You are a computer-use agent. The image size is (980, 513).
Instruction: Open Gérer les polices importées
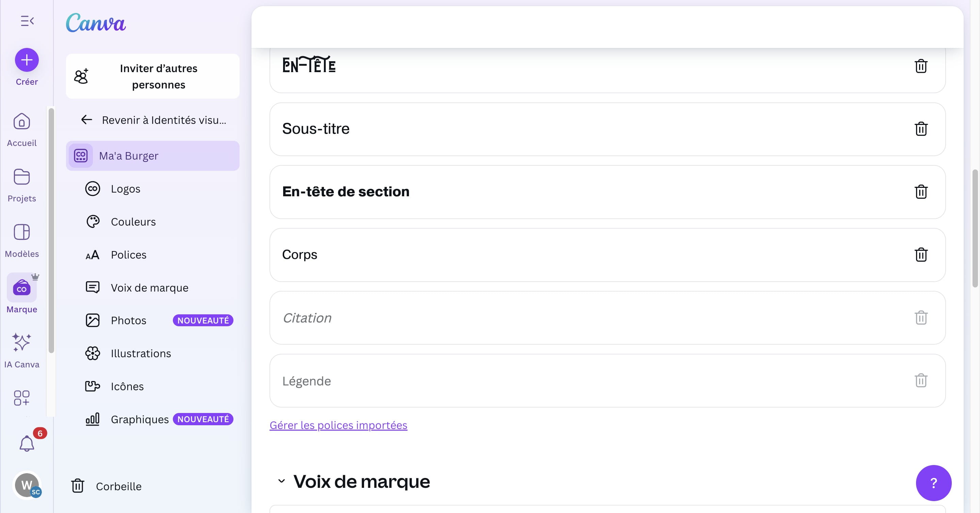pyautogui.click(x=338, y=425)
